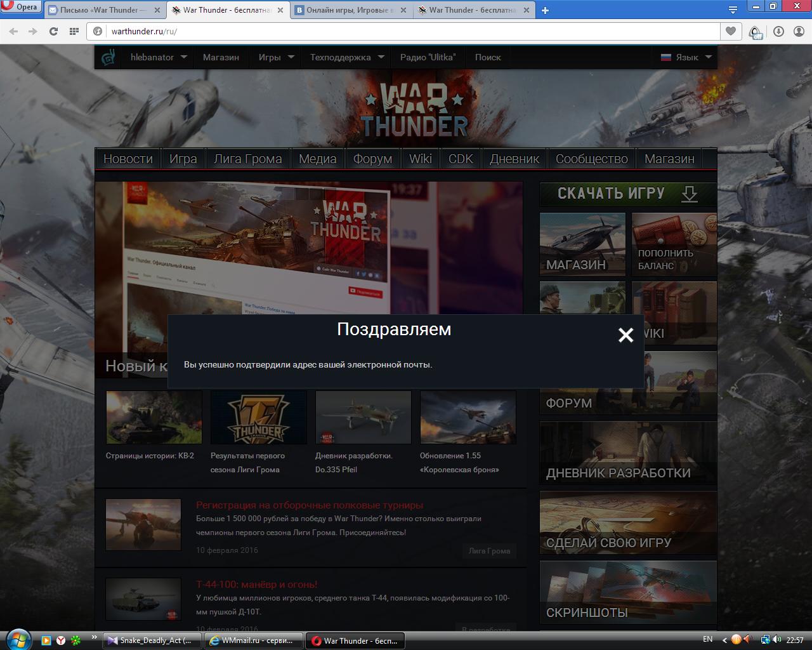Open the tab menu stack icon
Viewport: 812px width, 650px height.
tap(733, 10)
